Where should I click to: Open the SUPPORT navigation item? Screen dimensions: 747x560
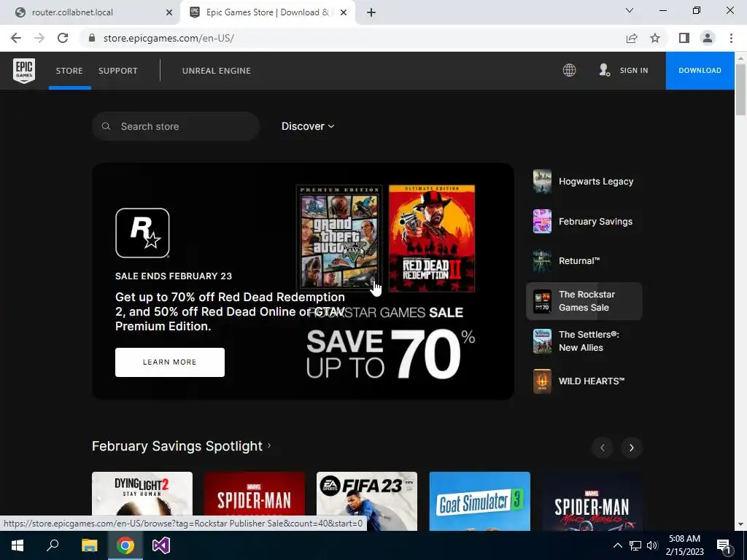(118, 71)
